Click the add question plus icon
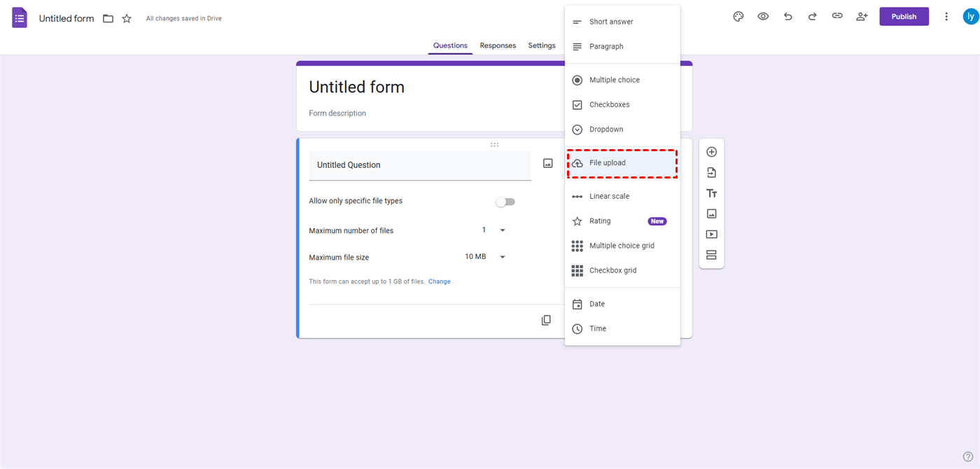 click(711, 152)
